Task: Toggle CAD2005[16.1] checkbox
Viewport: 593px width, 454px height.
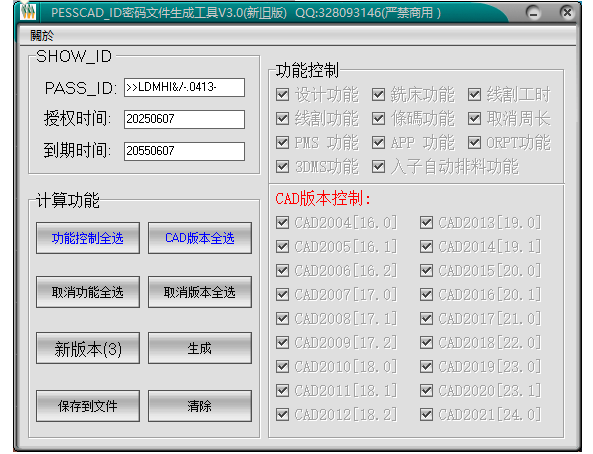Action: 283,247
